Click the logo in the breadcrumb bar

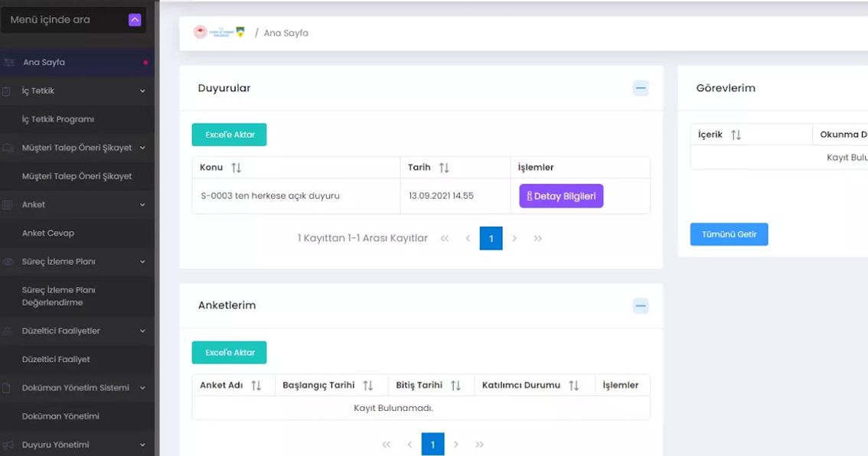click(x=219, y=32)
